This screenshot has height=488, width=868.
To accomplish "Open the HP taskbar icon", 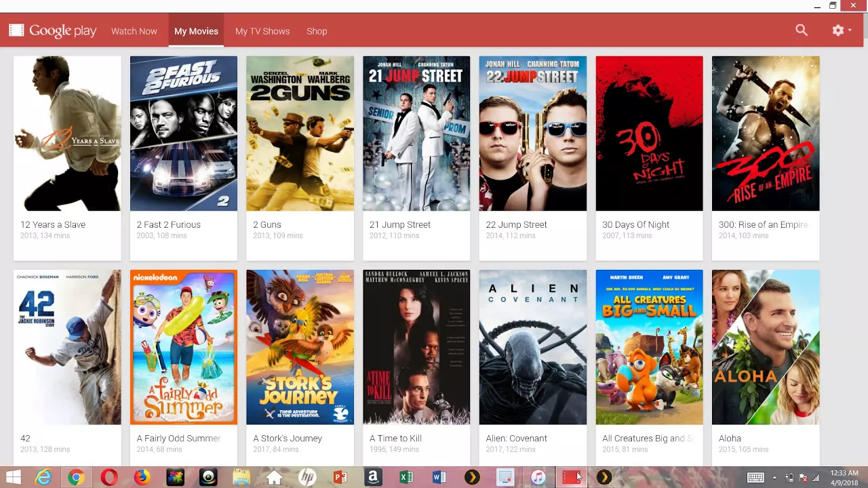I will tap(307, 477).
